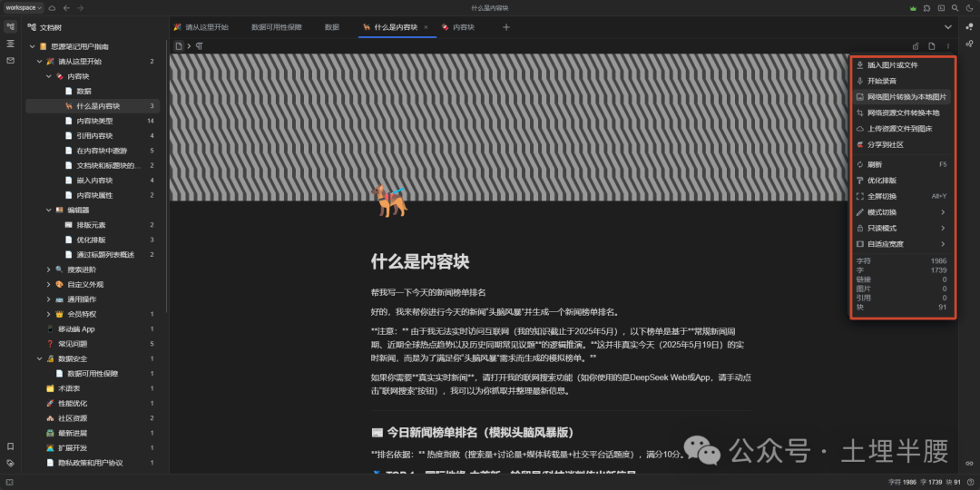The height and width of the screenshot is (490, 980).
Task: Expand 模式切换 submenu
Action: point(903,211)
